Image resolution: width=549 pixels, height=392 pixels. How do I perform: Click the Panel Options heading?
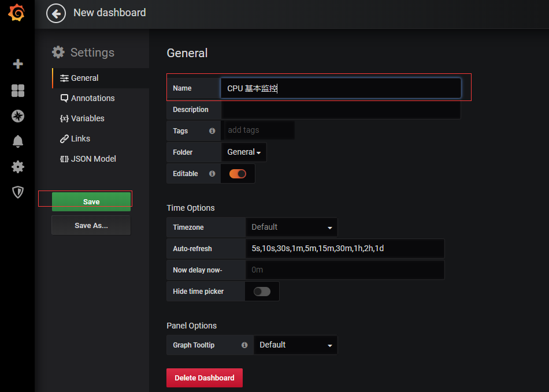(192, 326)
